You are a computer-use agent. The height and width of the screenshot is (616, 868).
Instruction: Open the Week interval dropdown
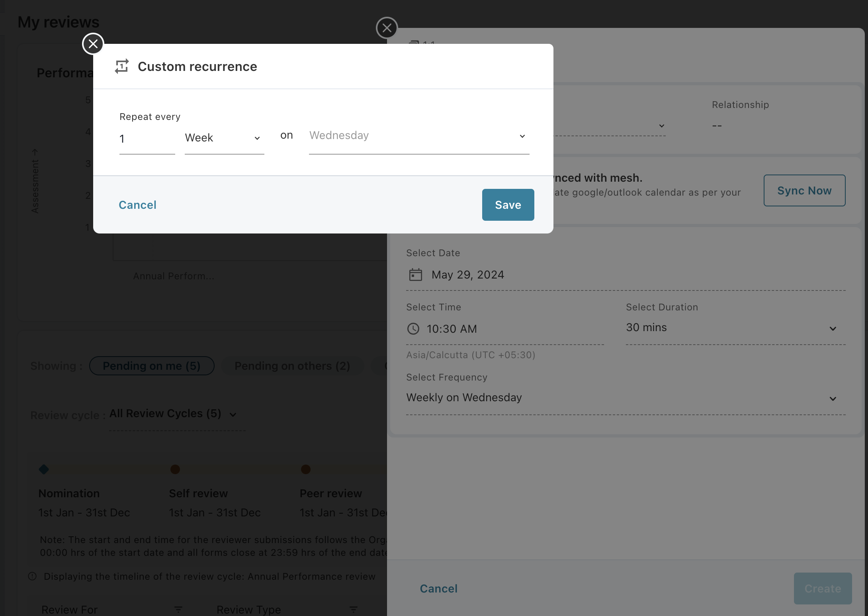pos(224,138)
